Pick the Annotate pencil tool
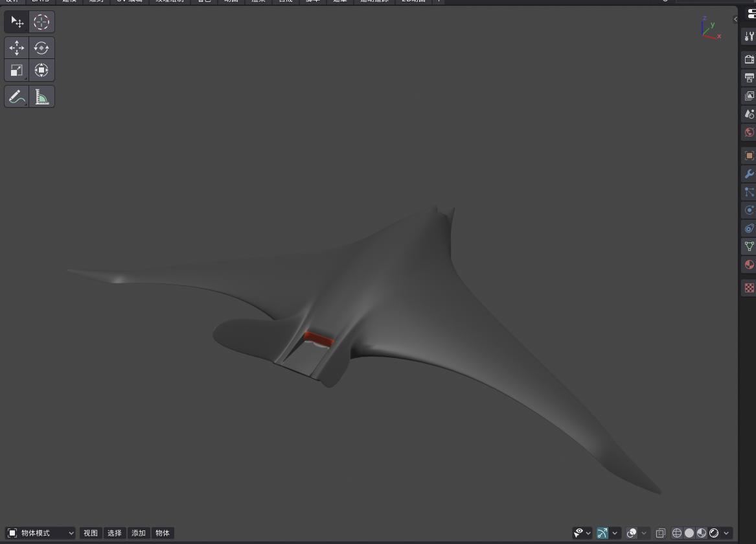The height and width of the screenshot is (544, 756). (17, 97)
